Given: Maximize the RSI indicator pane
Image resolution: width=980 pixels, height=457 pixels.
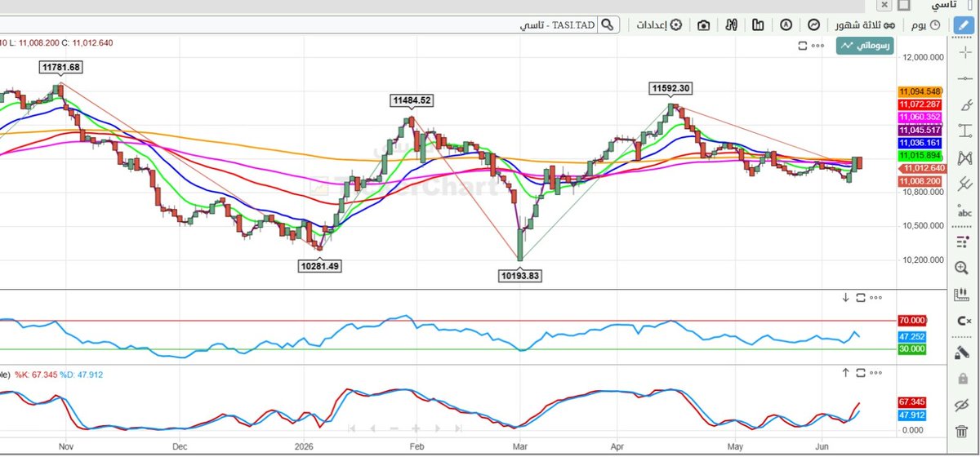Looking at the screenshot, I should coord(861,298).
